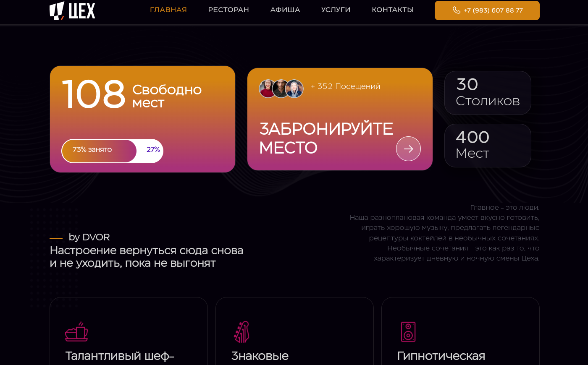Click the coffee cup and food icon
Screen dimensions: 588x365
(x=76, y=331)
